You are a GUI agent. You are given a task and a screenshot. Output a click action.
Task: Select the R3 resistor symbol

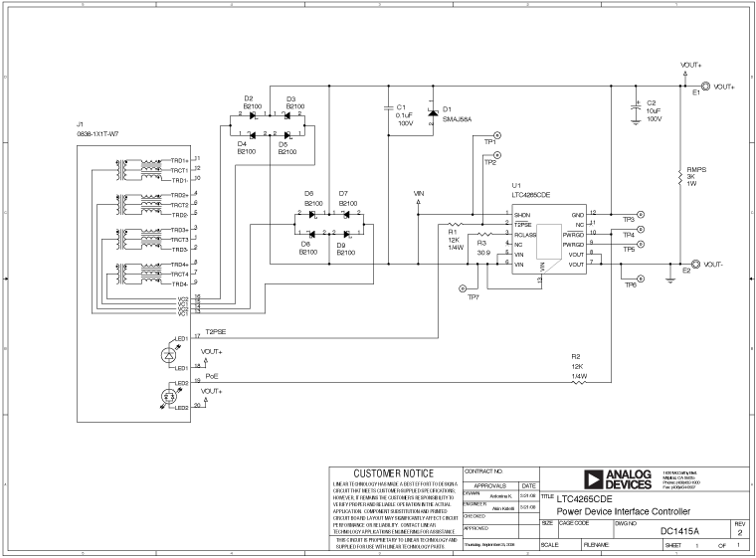point(484,235)
